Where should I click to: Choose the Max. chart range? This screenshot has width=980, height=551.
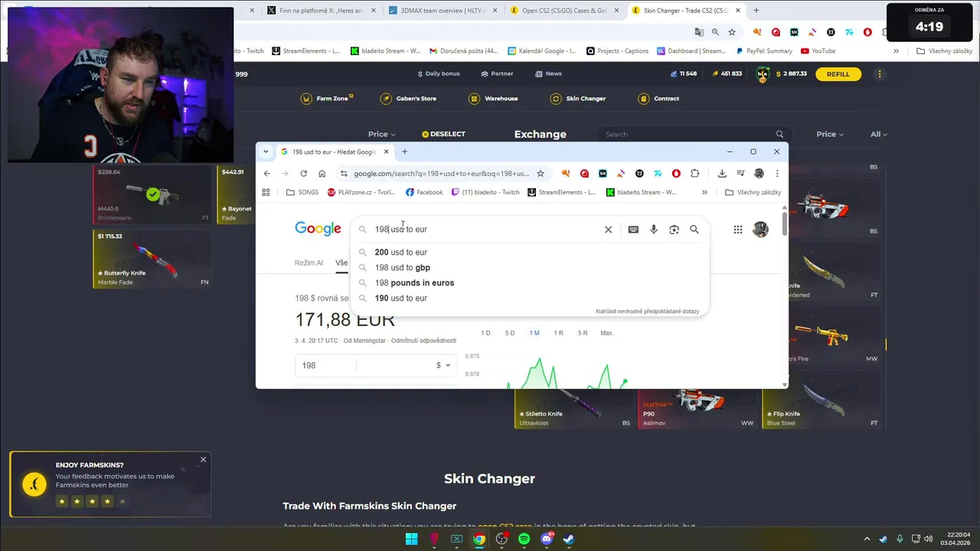607,333
